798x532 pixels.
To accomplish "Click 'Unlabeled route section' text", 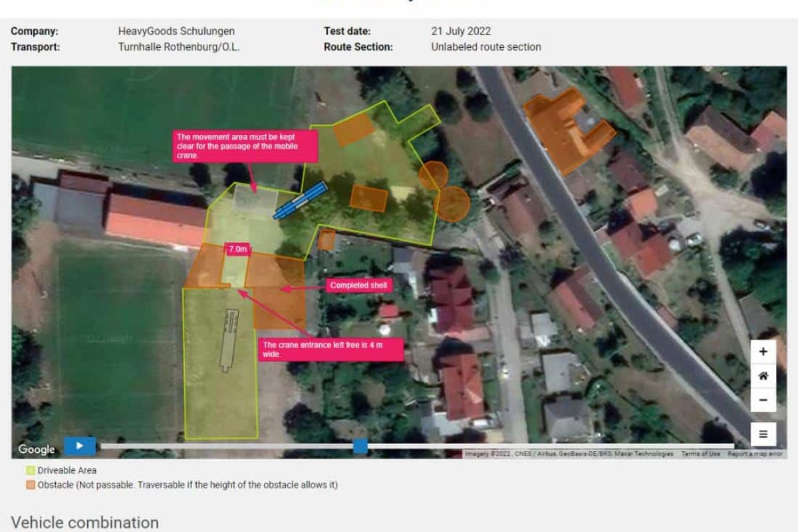I will click(486, 47).
